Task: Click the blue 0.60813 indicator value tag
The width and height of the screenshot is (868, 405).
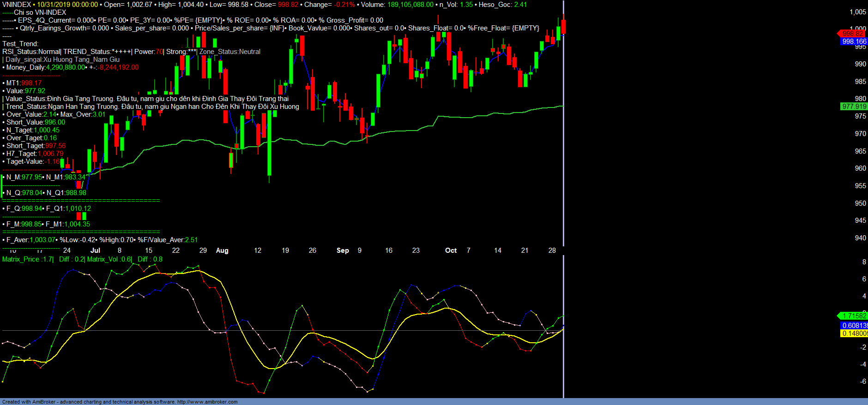Action: 854,326
